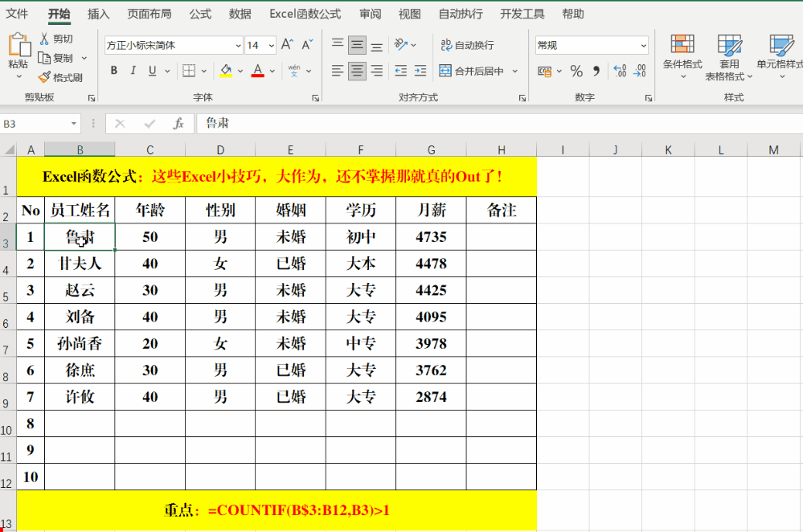Screen dimensions: 803x532
Task: Open 单元格样式 cell styles gallery
Action: pyautogui.click(x=780, y=57)
